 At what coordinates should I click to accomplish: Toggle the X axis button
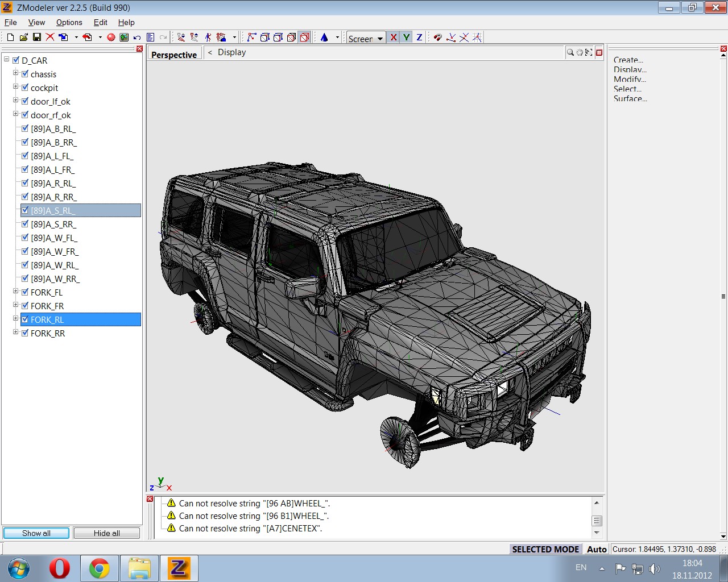tap(393, 38)
